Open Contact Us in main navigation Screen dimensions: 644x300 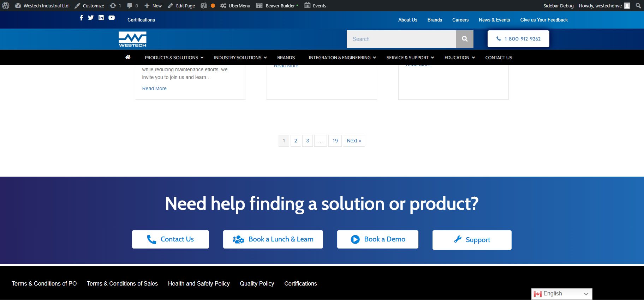[499, 57]
